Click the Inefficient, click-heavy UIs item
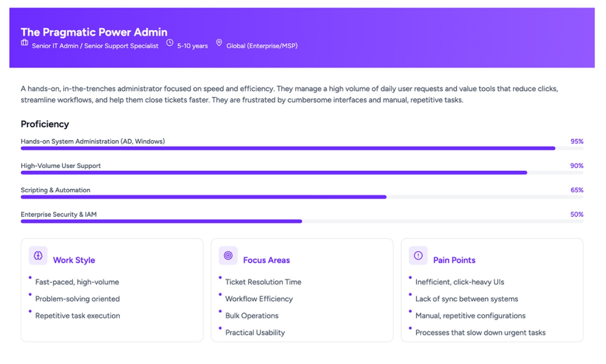606x364 pixels. (460, 282)
